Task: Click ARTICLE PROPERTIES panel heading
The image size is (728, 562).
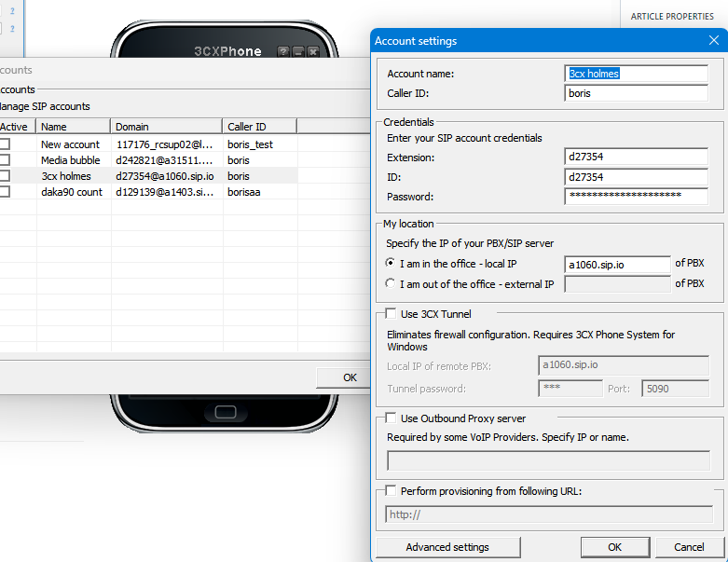Action: [x=672, y=16]
